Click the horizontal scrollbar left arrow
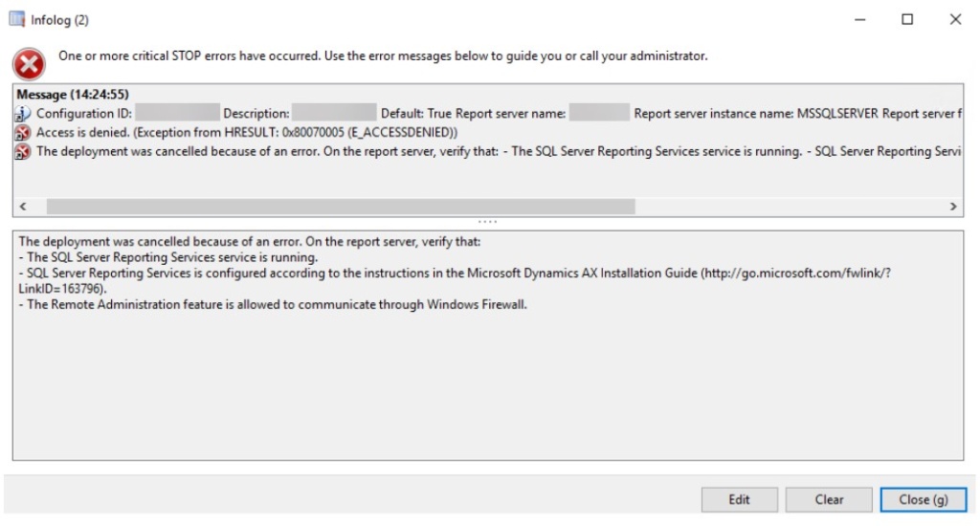Image resolution: width=980 pixels, height=526 pixels. (23, 207)
